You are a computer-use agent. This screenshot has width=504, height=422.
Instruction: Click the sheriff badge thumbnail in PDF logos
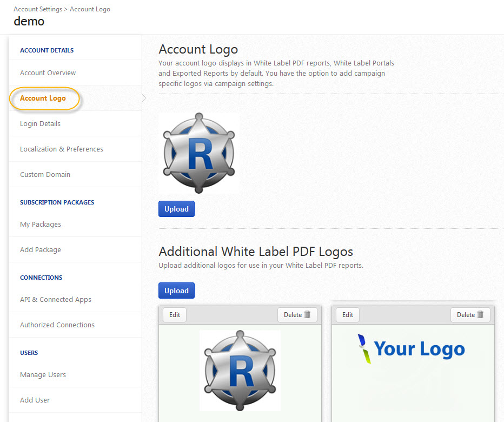(240, 371)
